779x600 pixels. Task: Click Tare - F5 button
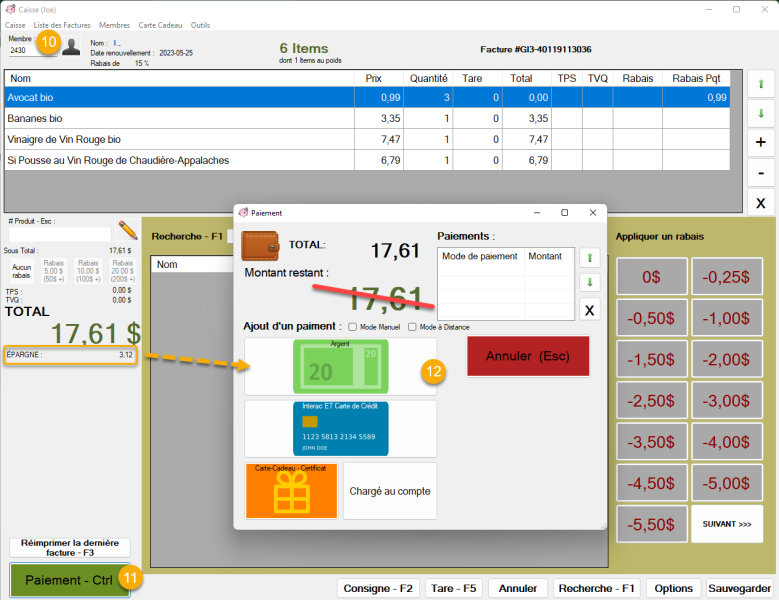point(454,588)
